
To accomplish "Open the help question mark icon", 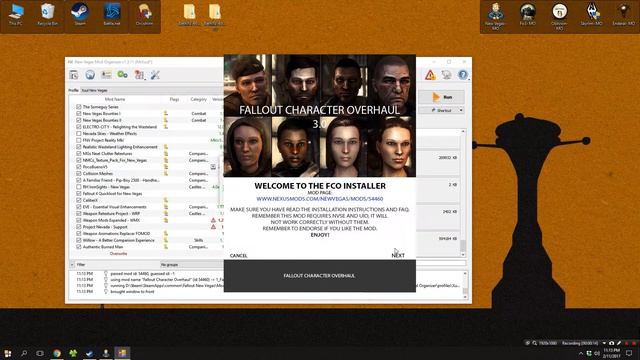I will pyautogui.click(x=462, y=75).
